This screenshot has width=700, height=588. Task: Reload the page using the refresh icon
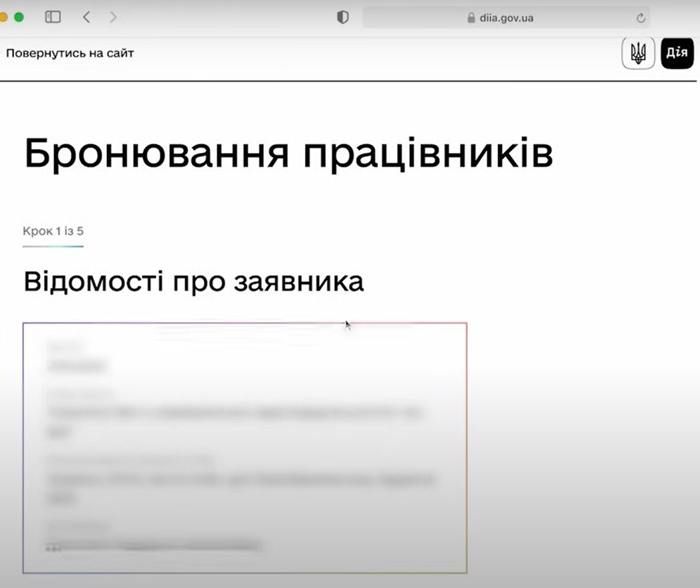pos(640,18)
